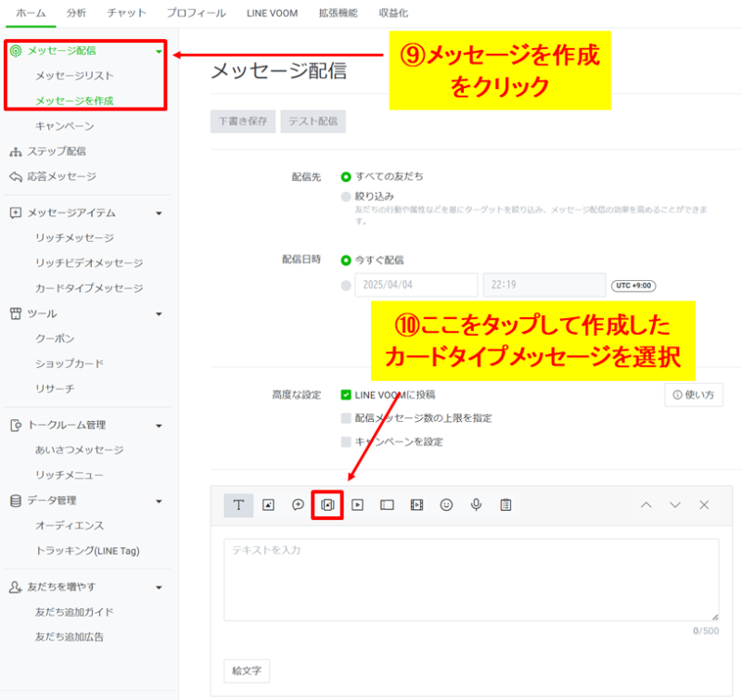
Task: Click the voice message microphone icon
Action: [476, 505]
